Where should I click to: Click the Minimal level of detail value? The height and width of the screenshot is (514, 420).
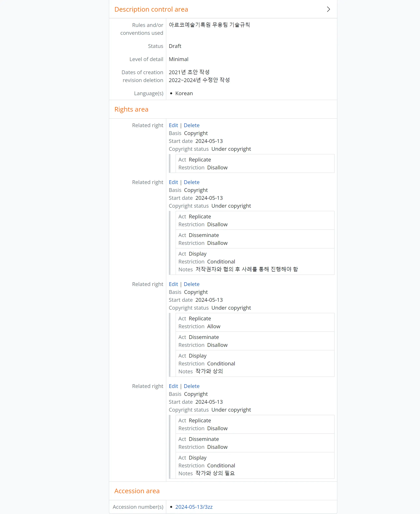[178, 59]
